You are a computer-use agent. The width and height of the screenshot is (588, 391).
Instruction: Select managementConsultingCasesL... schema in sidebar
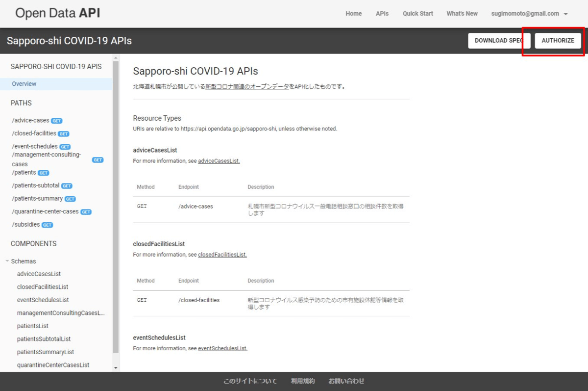pyautogui.click(x=61, y=313)
